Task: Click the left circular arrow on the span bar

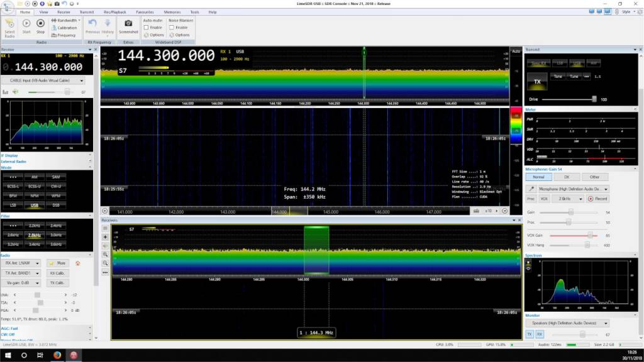Action: (105, 211)
